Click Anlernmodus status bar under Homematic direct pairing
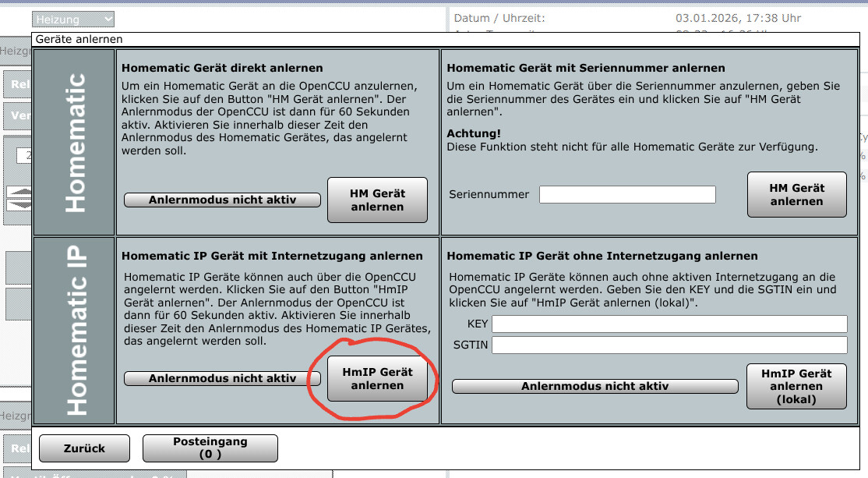 [222, 200]
